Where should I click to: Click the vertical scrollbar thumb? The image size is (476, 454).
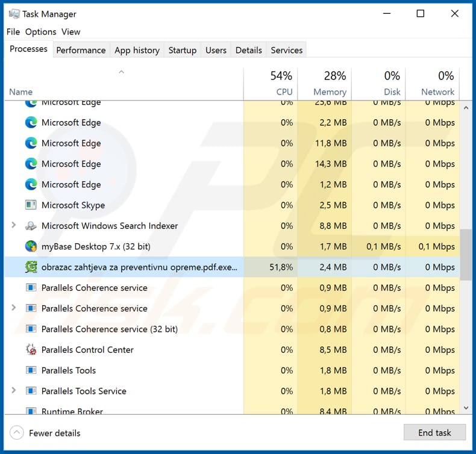pos(466,255)
